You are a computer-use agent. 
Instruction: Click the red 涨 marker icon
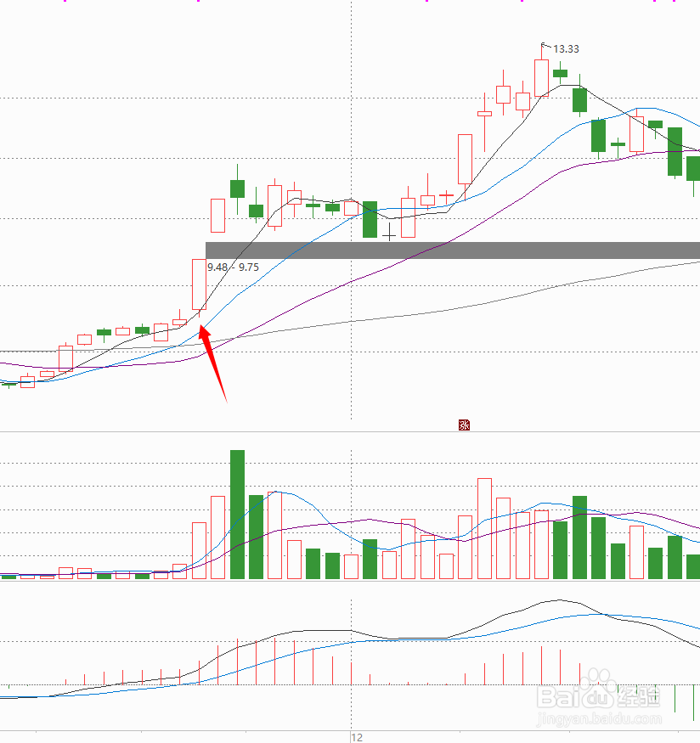(x=464, y=425)
